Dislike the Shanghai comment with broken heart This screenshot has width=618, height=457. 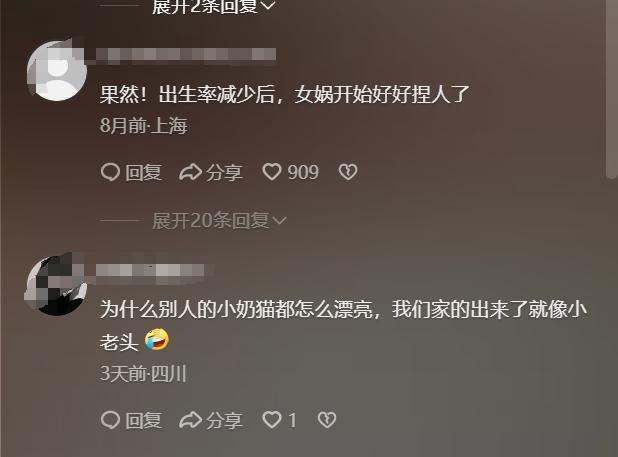348,173
